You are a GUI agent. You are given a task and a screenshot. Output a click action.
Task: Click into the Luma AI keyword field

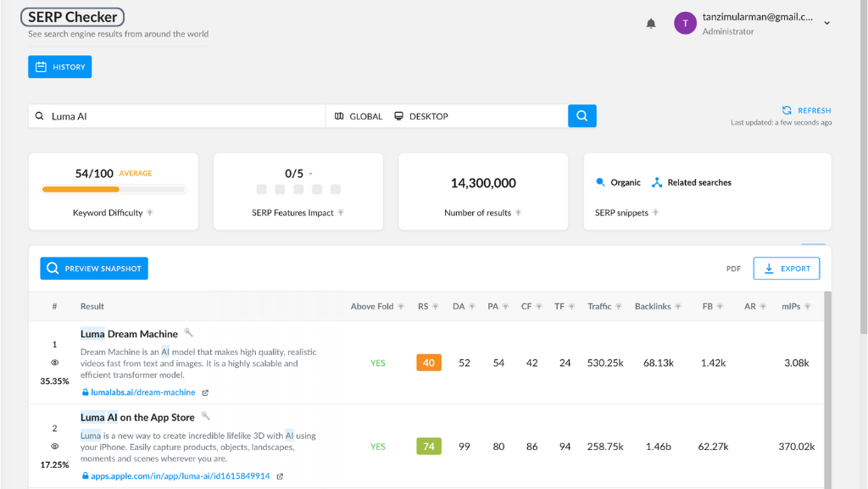176,116
